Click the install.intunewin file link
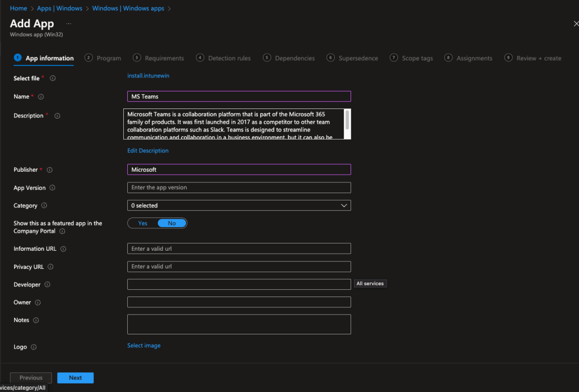Screen dimensions: 579x392 tap(148, 76)
